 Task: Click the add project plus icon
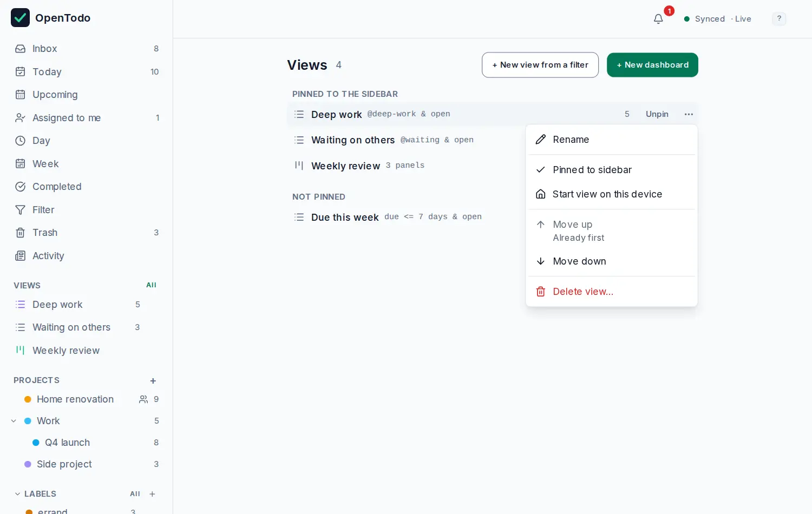tap(153, 381)
